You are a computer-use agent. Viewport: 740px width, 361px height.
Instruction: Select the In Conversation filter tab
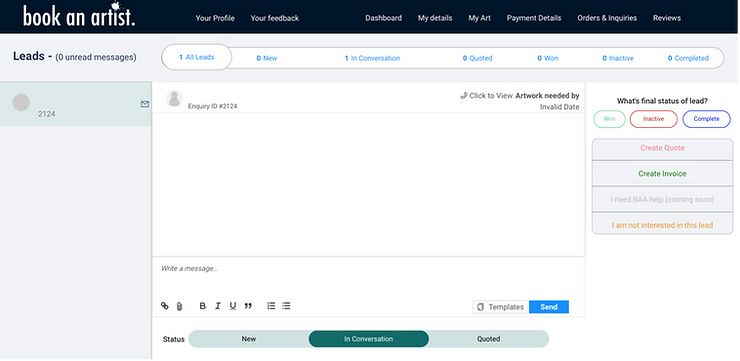(372, 59)
